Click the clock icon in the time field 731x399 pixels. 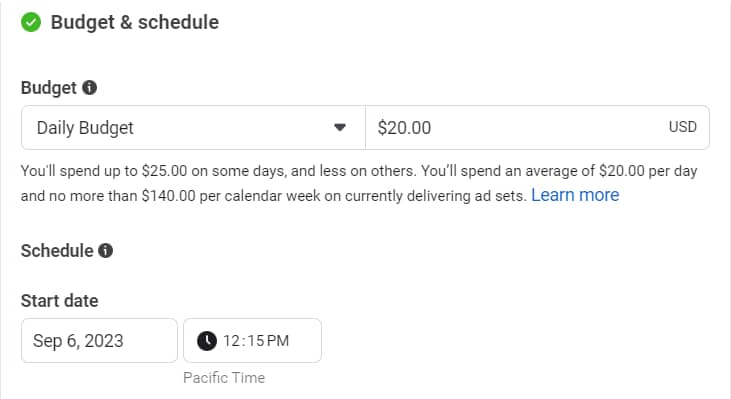(207, 341)
